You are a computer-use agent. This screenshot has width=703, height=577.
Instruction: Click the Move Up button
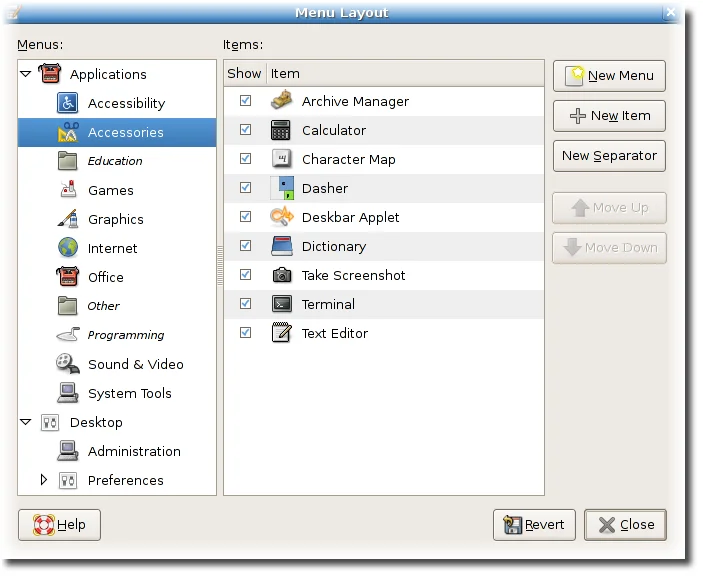[x=609, y=208]
